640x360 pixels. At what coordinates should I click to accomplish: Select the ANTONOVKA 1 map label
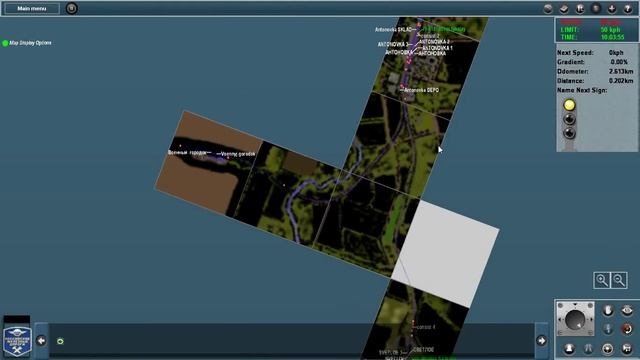(437, 48)
